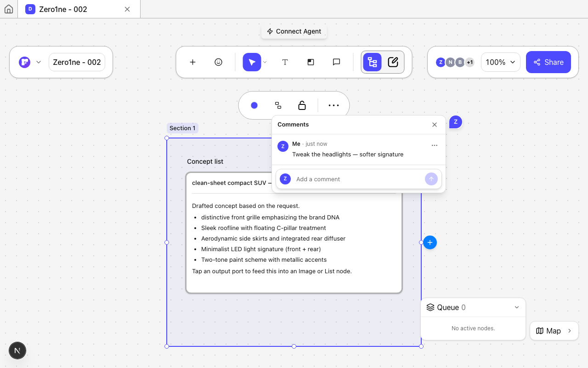Select the section frame tool
Screen dimensions: 588x368
tap(311, 62)
